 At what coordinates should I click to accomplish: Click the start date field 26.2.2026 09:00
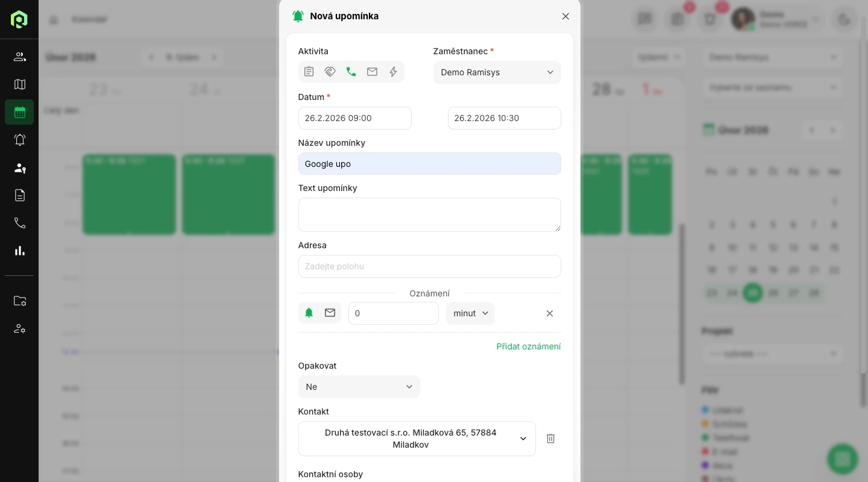354,118
